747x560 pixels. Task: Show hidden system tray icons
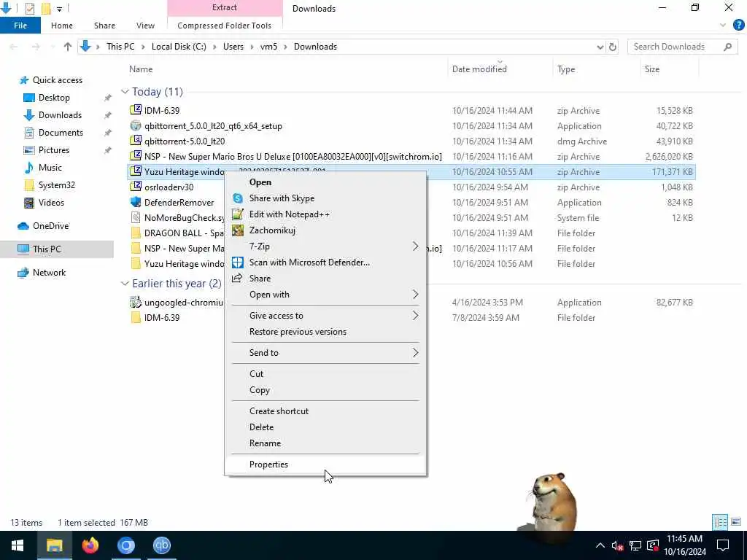pyautogui.click(x=600, y=545)
